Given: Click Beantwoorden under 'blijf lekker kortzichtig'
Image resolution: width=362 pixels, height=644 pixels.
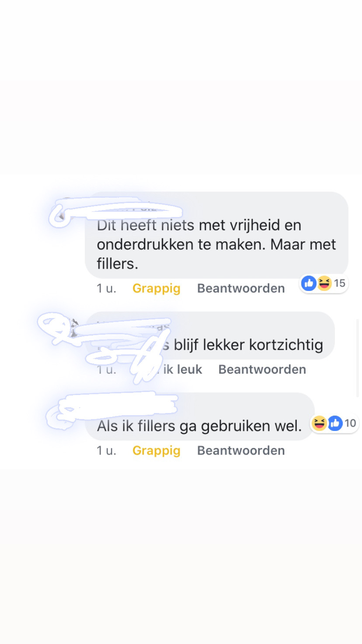Looking at the screenshot, I should pos(262,369).
